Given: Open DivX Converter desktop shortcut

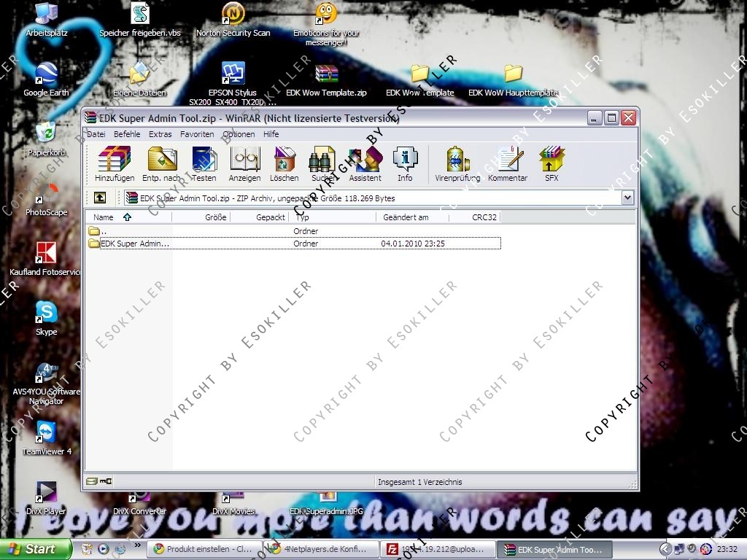Looking at the screenshot, I should [139, 504].
